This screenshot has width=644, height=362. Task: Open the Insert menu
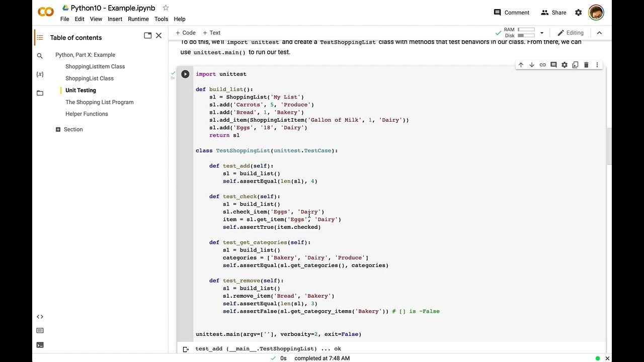[115, 19]
